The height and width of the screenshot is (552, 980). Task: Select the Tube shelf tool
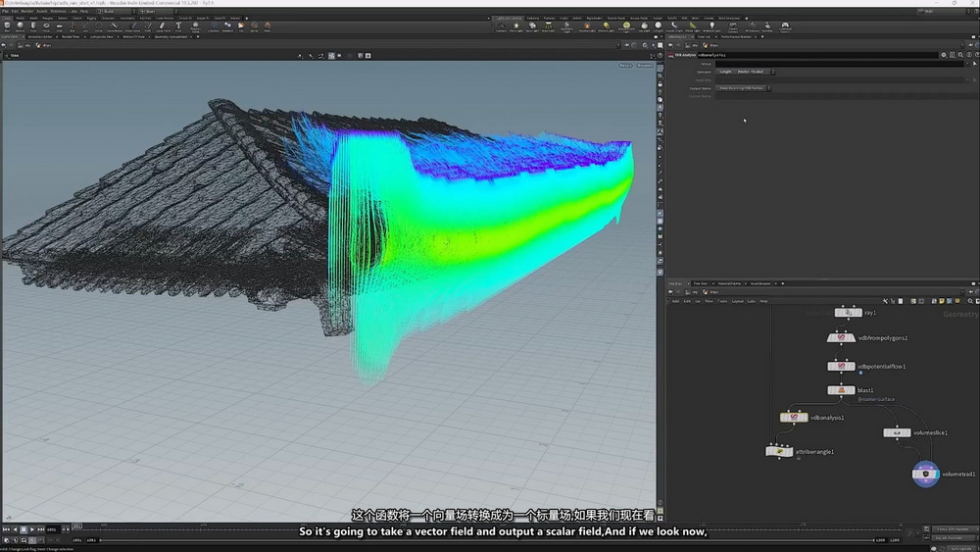pyautogui.click(x=33, y=26)
